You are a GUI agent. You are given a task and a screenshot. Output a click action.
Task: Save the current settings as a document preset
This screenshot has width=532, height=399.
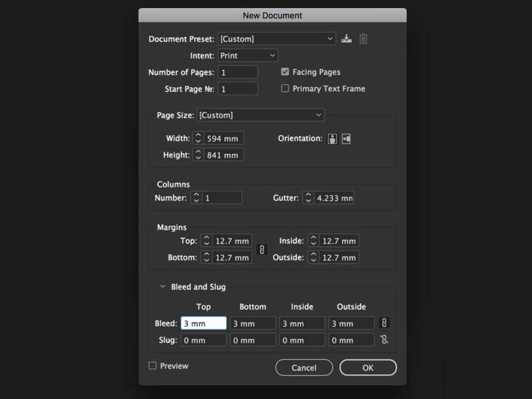[x=346, y=39]
